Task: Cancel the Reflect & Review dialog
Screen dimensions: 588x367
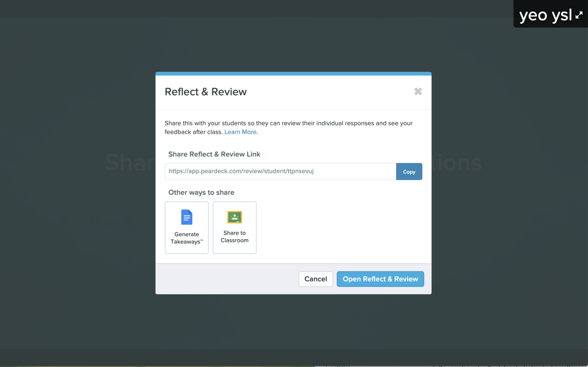Action: (316, 279)
